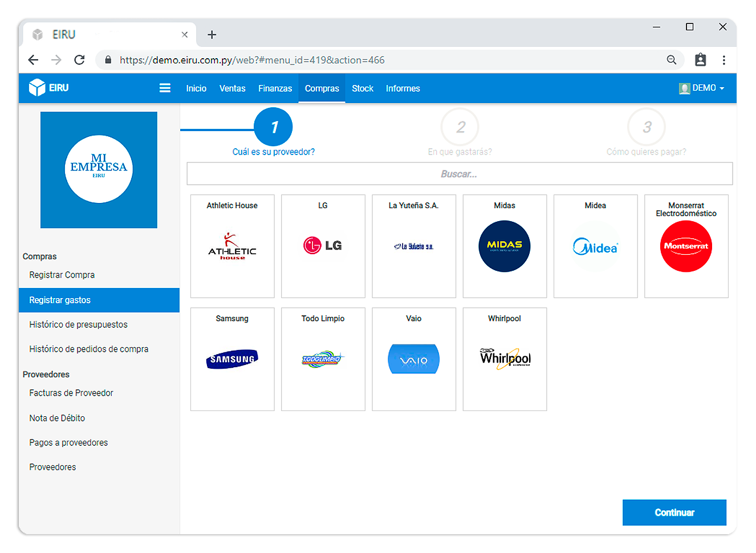
Task: Open Histórico de presupuestos
Action: [x=79, y=324]
